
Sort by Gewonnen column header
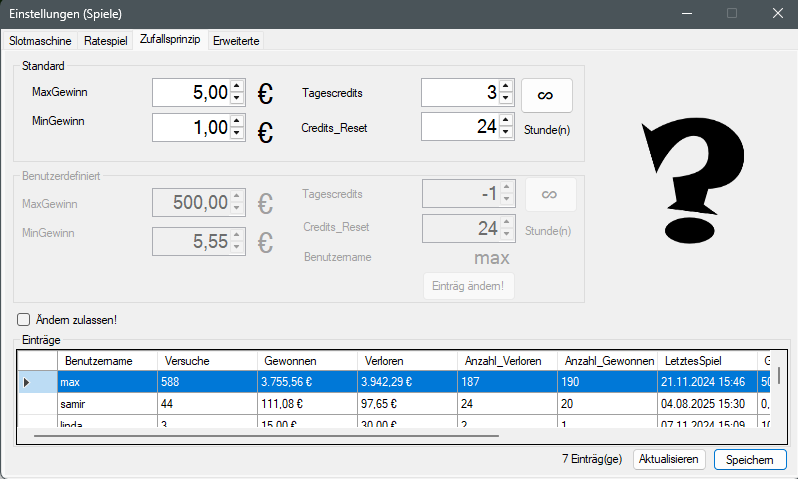pyautogui.click(x=307, y=361)
